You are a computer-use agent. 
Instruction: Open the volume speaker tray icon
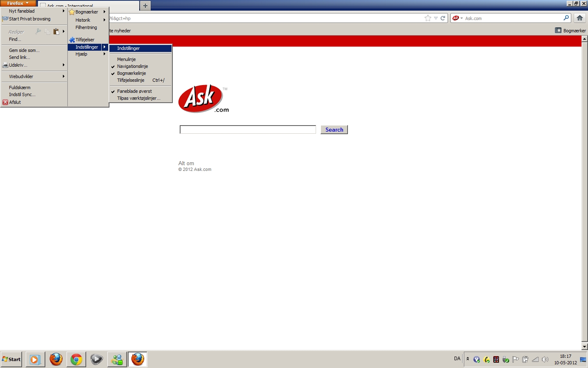(545, 359)
